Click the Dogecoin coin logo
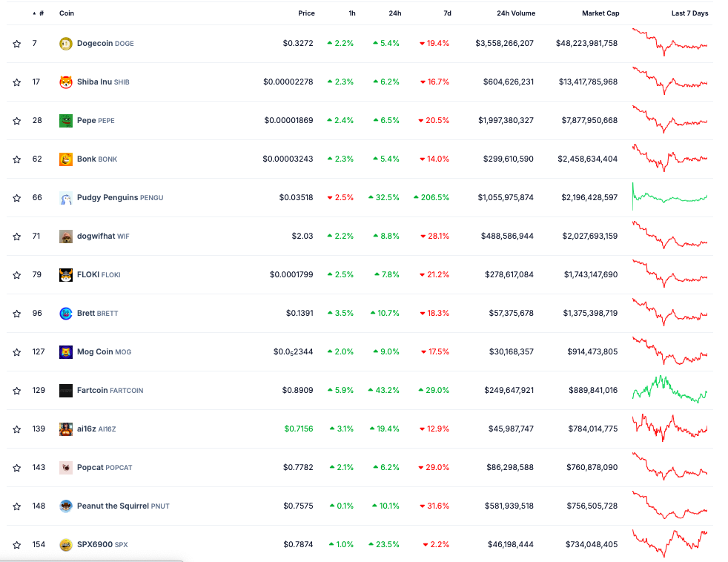This screenshot has height=562, width=728. [x=66, y=44]
